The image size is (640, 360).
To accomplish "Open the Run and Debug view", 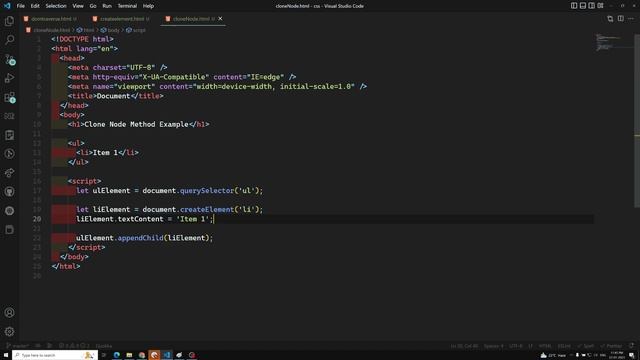I will pyautogui.click(x=9, y=78).
